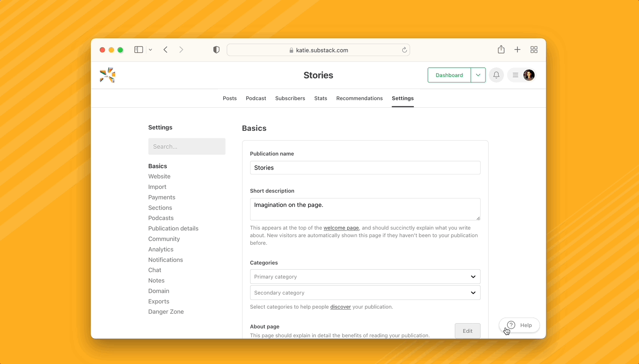Click the profile avatar photo
Image resolution: width=639 pixels, height=364 pixels.
[529, 75]
